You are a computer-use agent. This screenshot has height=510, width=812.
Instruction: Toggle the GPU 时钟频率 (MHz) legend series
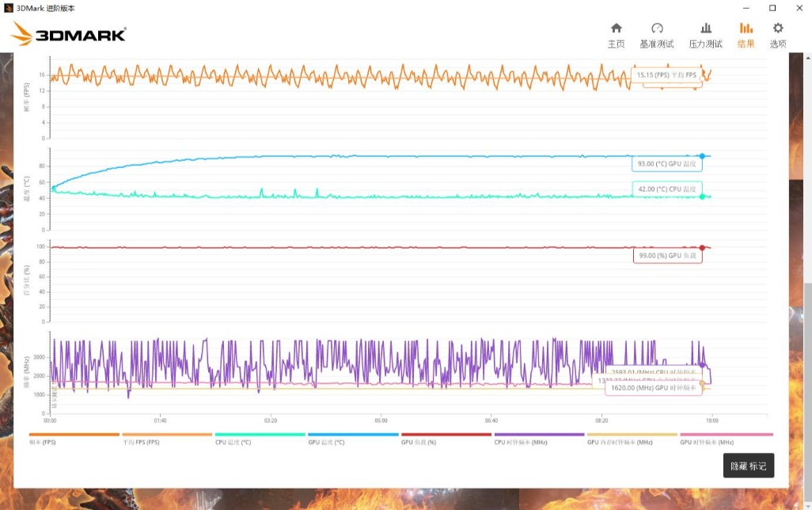726,439
